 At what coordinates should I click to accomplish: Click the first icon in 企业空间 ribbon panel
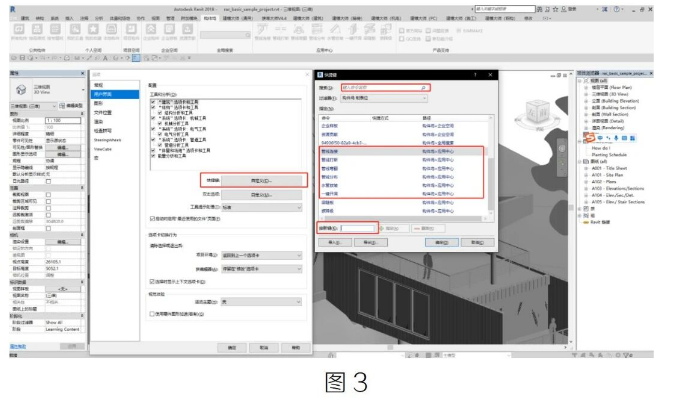(x=151, y=30)
